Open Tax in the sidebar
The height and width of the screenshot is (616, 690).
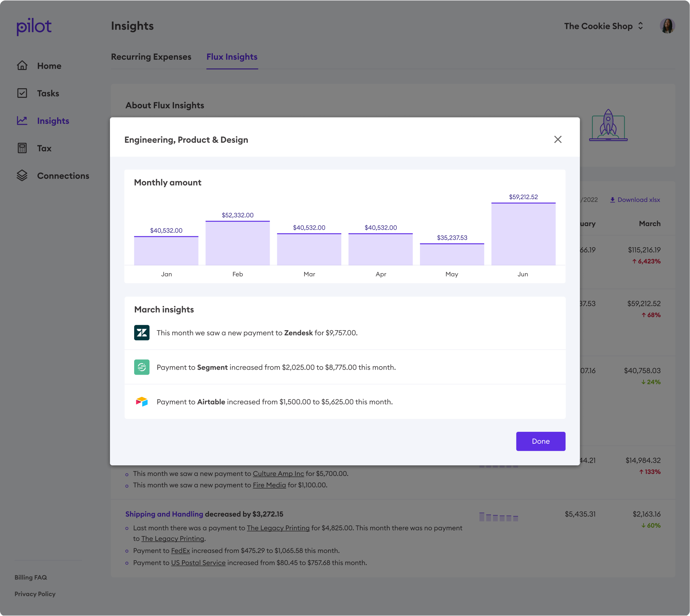44,148
